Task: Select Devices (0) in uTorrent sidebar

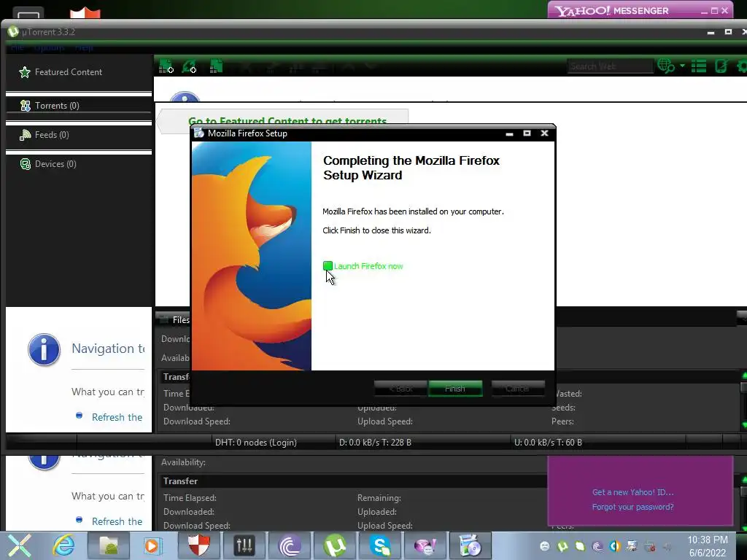Action: 55,164
